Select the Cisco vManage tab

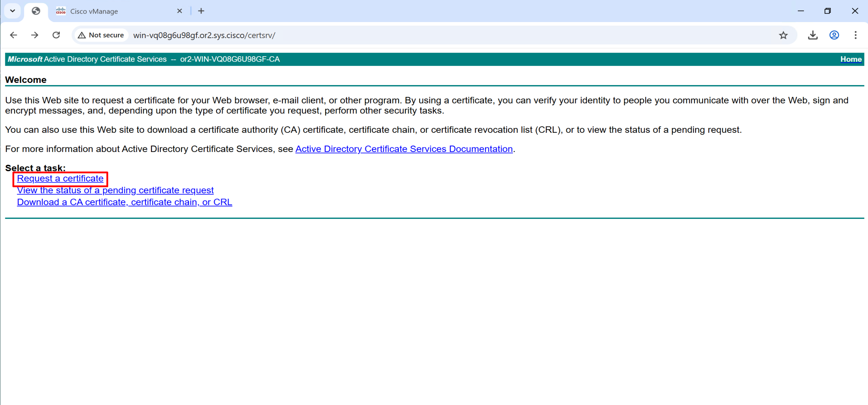(107, 11)
